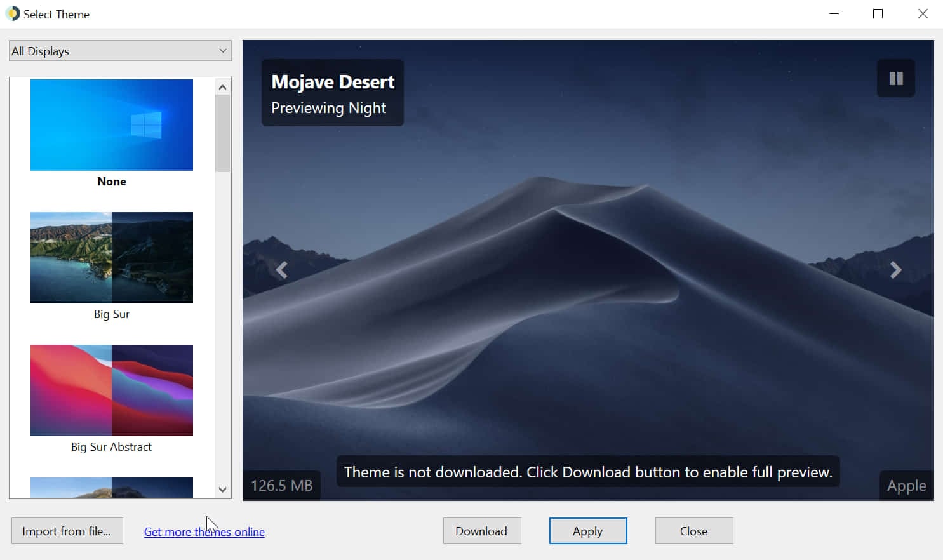The image size is (943, 560).
Task: Click the theme list scroll up arrow
Action: (222, 87)
